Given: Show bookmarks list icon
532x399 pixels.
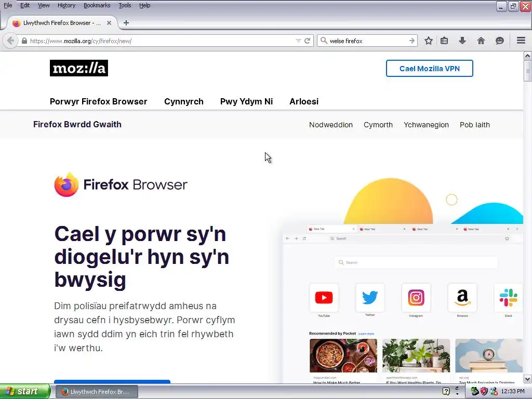Looking at the screenshot, I should (444, 41).
